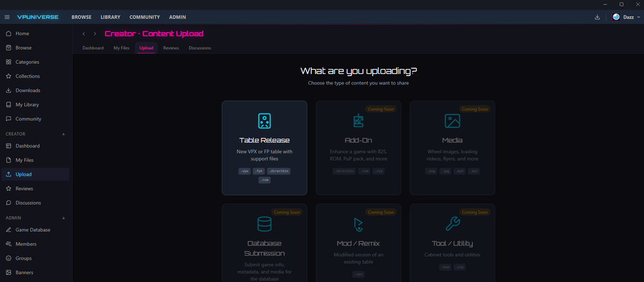Click the .png tag in Media card

(431, 171)
